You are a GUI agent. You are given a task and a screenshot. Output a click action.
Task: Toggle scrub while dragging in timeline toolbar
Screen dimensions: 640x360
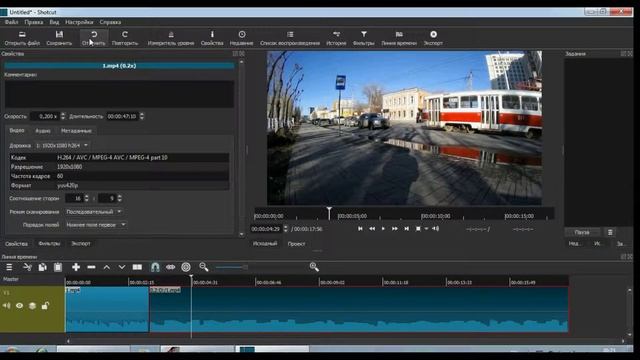(x=171, y=267)
